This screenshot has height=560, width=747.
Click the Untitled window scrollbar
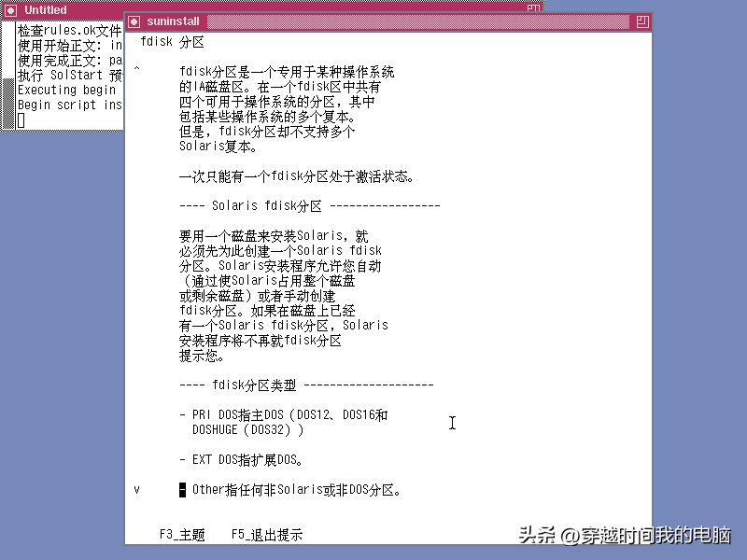coord(8,75)
